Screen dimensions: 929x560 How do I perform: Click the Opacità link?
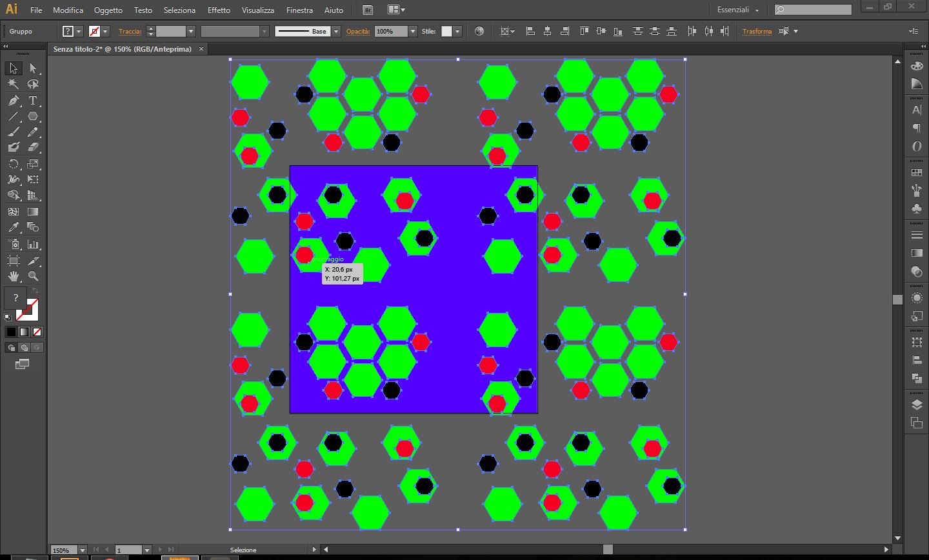tap(358, 31)
